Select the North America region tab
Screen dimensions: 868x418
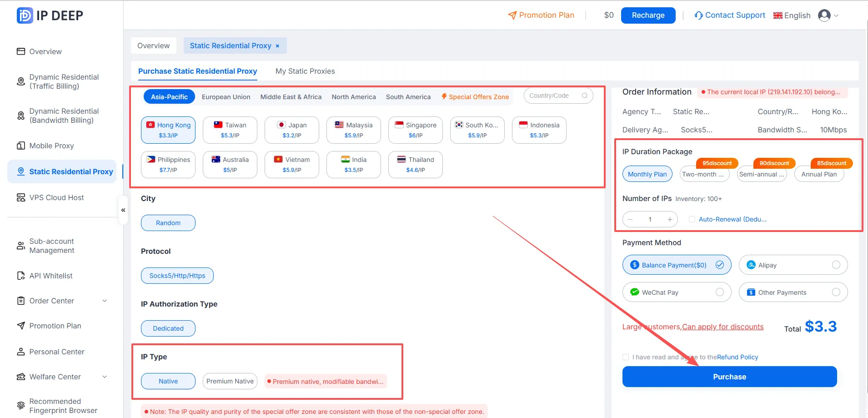coord(354,97)
